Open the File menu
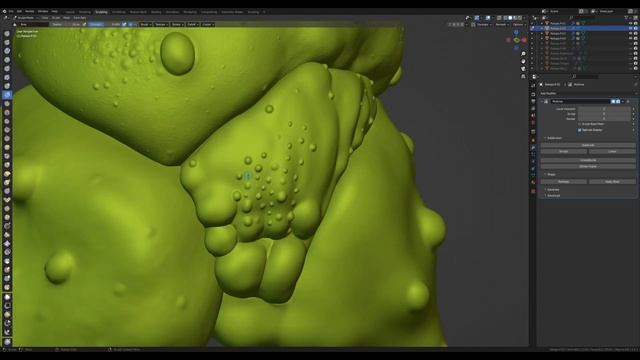Screen dimensions: 640x360 click(x=11, y=11)
